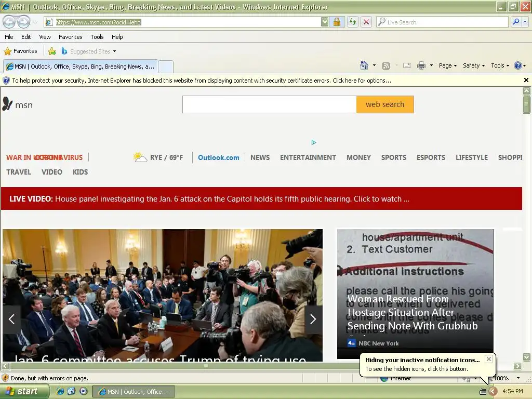Show next slide in news carousel
532x399 pixels.
pos(313,320)
